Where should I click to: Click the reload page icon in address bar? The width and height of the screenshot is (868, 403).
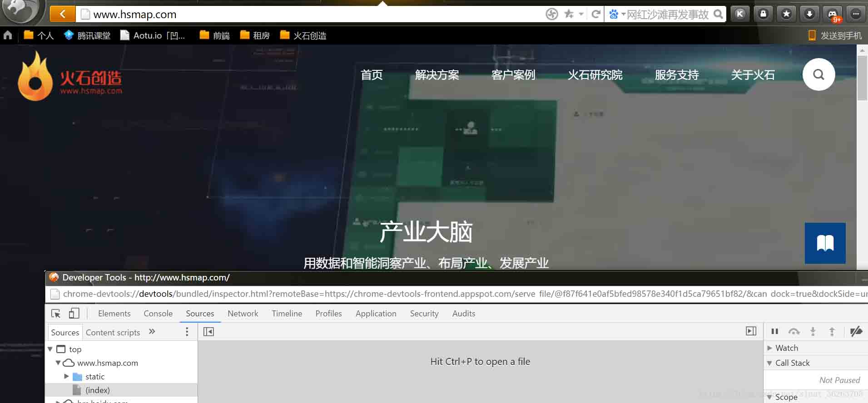click(x=596, y=14)
